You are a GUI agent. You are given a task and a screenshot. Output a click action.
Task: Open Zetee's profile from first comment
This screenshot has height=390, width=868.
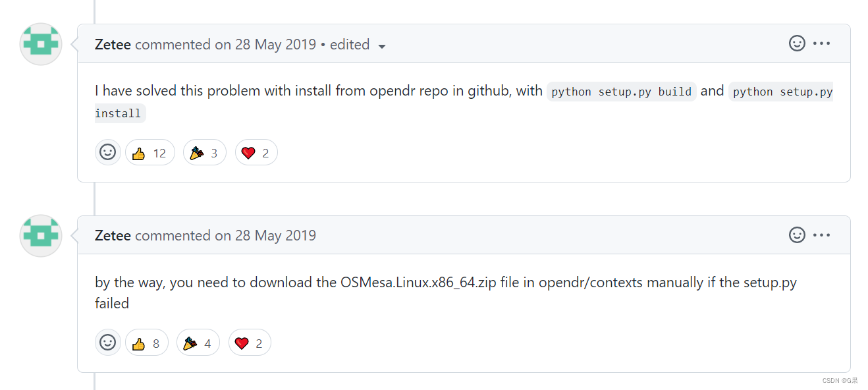[113, 45]
